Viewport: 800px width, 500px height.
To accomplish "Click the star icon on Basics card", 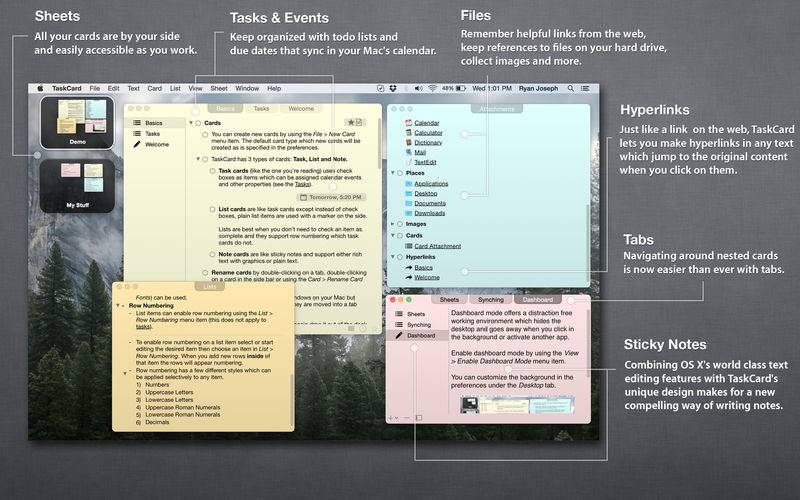I will click(351, 122).
